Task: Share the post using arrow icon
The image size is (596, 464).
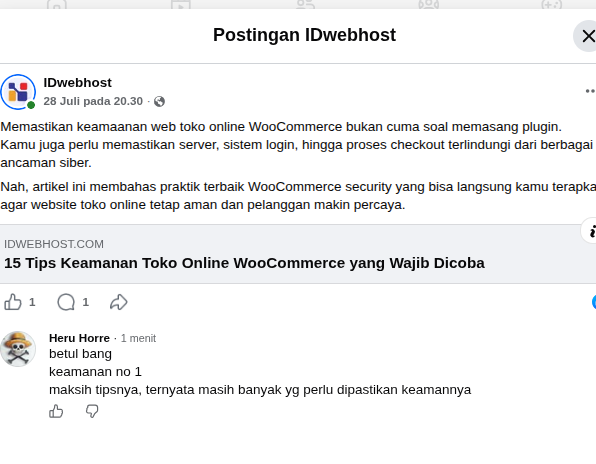Action: [119, 302]
